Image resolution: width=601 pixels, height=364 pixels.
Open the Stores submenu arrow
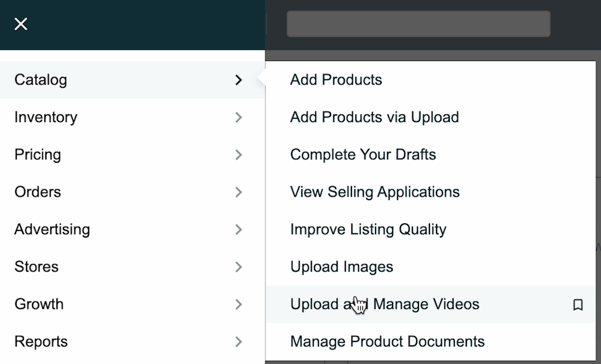(238, 267)
